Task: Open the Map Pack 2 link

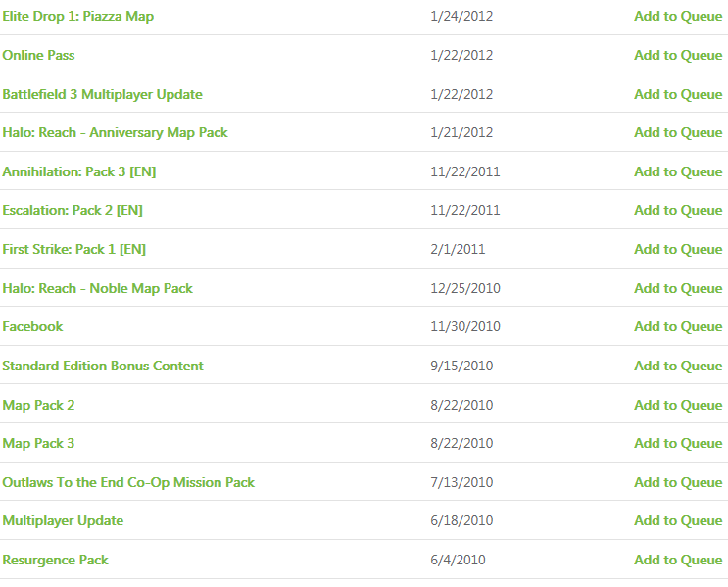Action: [38, 405]
